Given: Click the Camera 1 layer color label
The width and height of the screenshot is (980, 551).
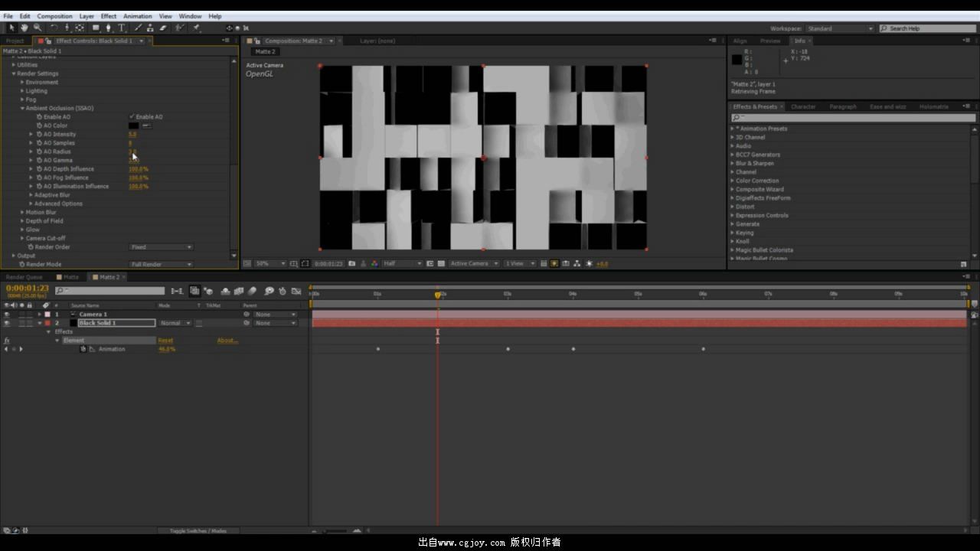Looking at the screenshot, I should (47, 315).
